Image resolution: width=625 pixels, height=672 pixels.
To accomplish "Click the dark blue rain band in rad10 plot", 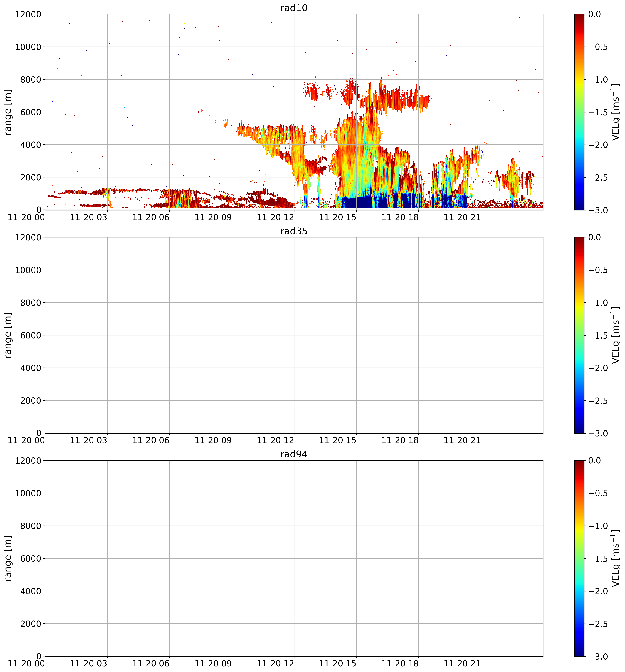I will point(357,202).
